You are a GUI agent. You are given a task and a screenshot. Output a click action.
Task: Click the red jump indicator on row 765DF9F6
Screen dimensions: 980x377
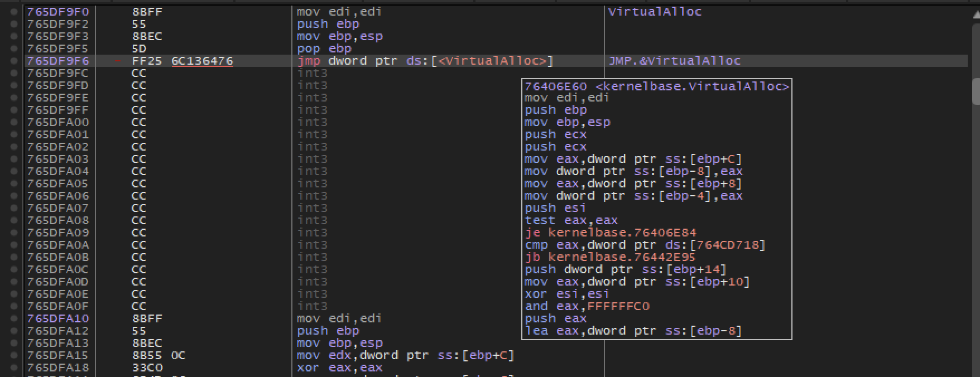118,61
